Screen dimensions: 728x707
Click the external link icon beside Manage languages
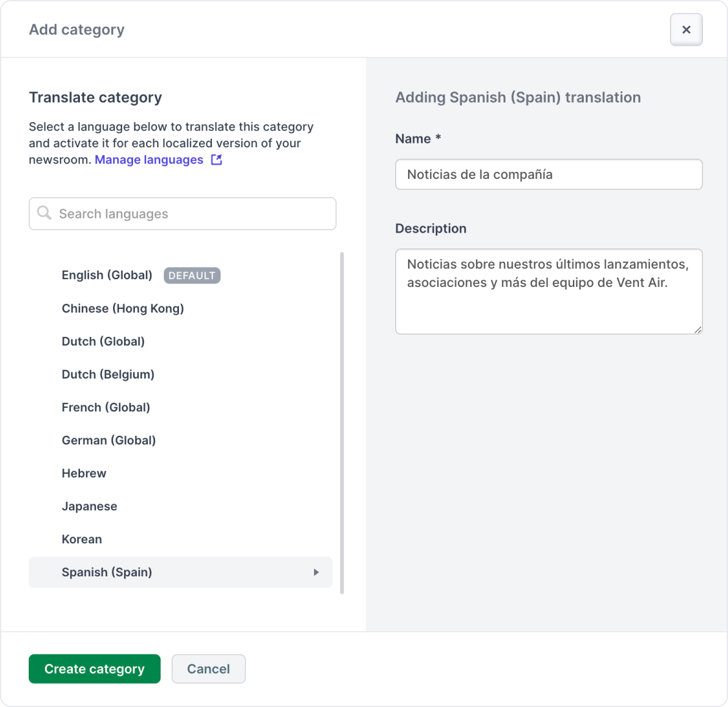[x=216, y=160]
